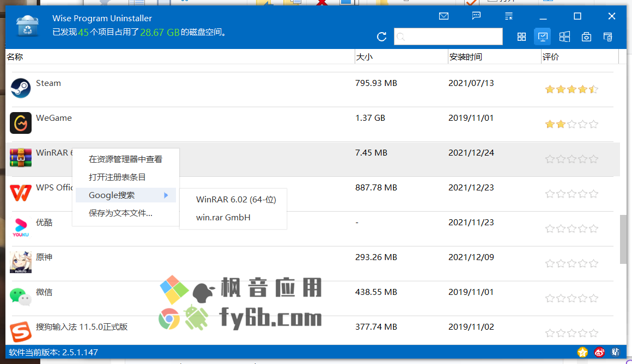Viewport: 632px width, 364px height.
Task: Open the mail envelope icon in title bar
Action: 444,16
